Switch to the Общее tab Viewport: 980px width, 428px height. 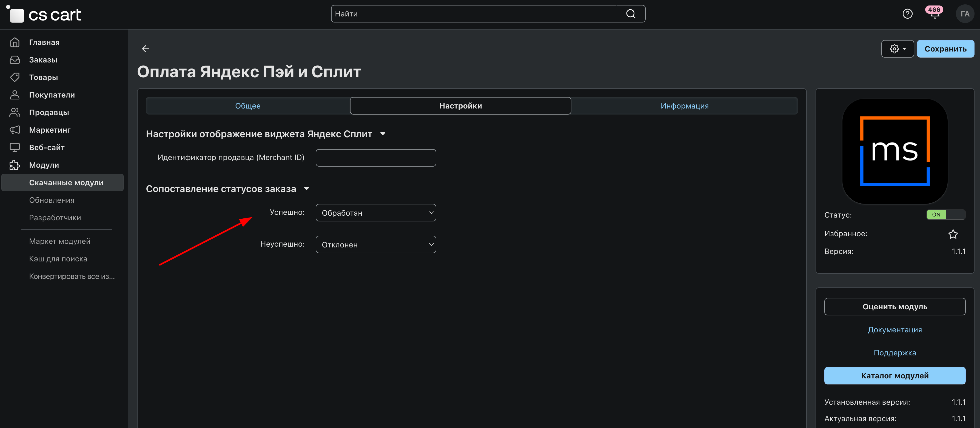point(248,106)
